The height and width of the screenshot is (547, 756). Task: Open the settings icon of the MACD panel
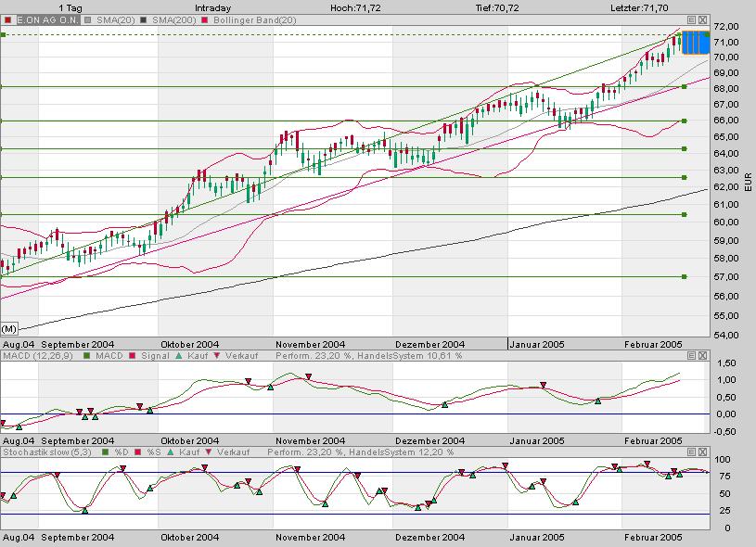click(691, 356)
